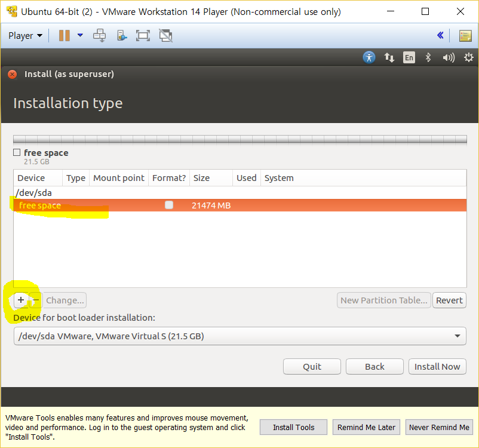Viewport: 479px width, 448px height.
Task: Click the free space legend checkbox
Action: click(17, 153)
